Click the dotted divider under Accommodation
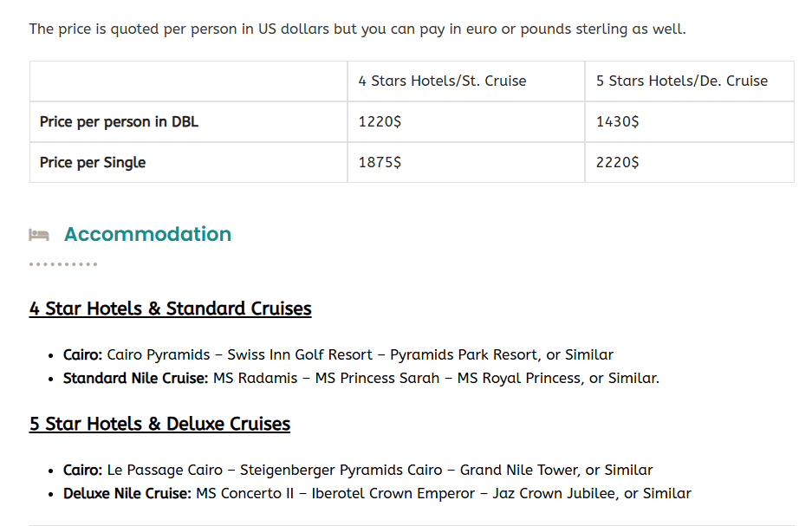This screenshot has height=526, width=812. pyautogui.click(x=63, y=264)
